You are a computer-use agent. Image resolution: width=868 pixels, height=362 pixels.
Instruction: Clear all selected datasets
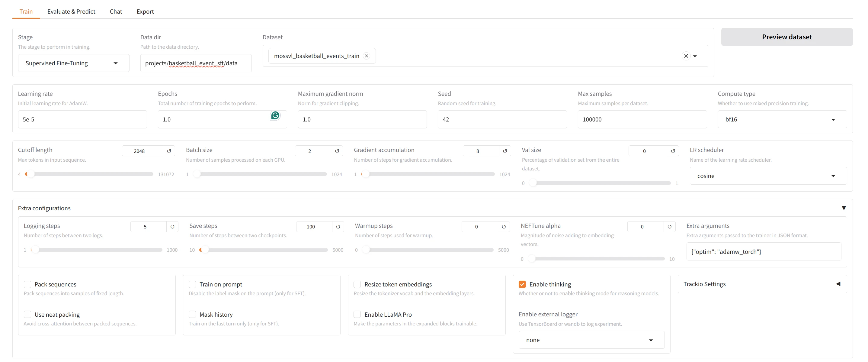coord(686,56)
